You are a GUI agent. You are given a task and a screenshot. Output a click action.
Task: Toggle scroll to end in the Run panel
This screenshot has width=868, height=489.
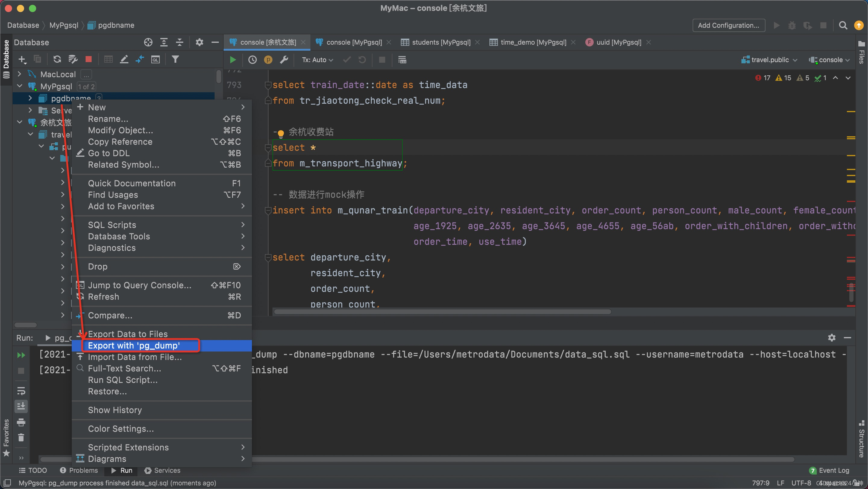point(21,407)
